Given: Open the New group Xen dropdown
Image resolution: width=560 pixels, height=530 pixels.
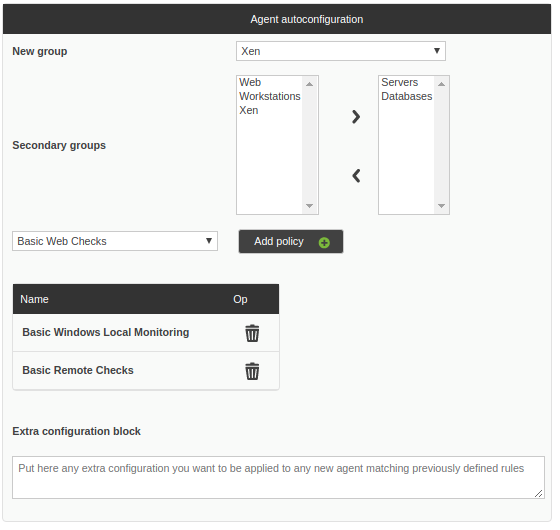Looking at the screenshot, I should point(341,51).
